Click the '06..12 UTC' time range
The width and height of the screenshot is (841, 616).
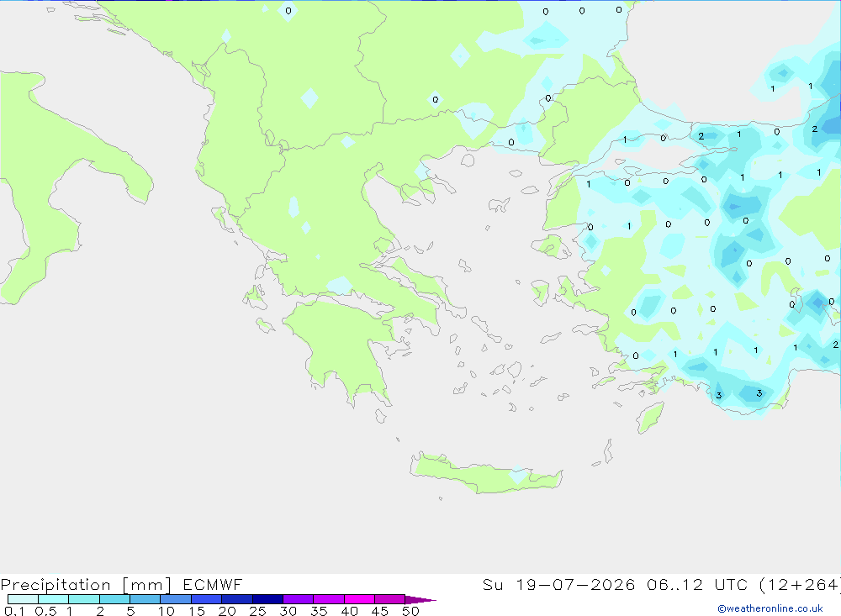click(696, 584)
